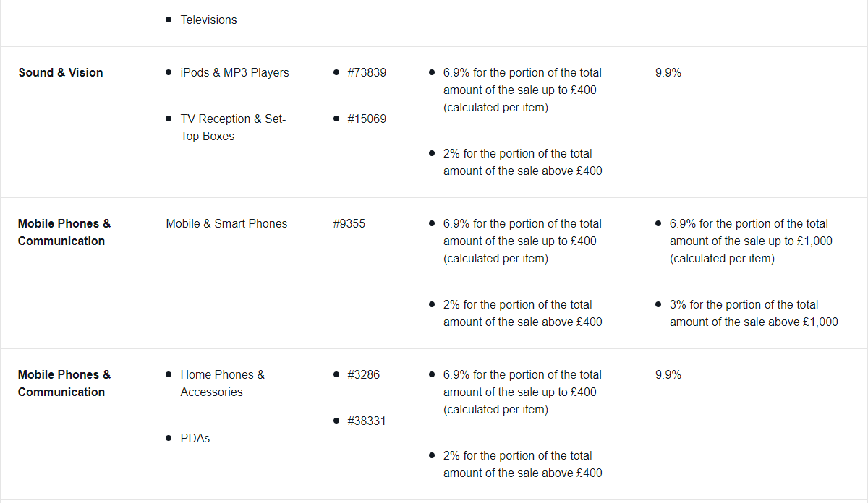Click the second Mobile Phones & Communication heading
The image size is (868, 503).
point(64,383)
